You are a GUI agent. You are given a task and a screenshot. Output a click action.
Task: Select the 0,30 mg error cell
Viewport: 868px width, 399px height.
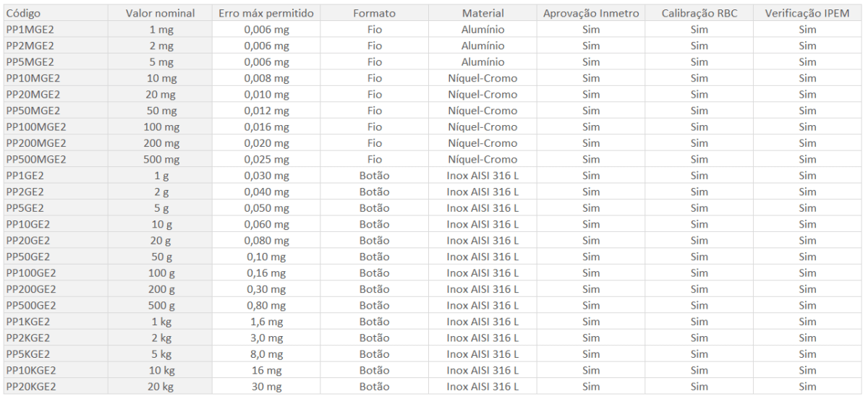pyautogui.click(x=266, y=288)
